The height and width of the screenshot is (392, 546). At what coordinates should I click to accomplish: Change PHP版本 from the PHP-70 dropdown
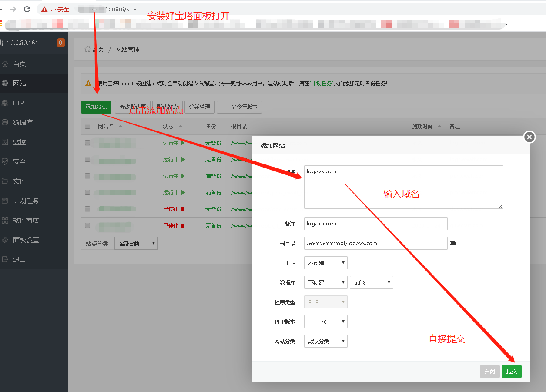coord(325,321)
